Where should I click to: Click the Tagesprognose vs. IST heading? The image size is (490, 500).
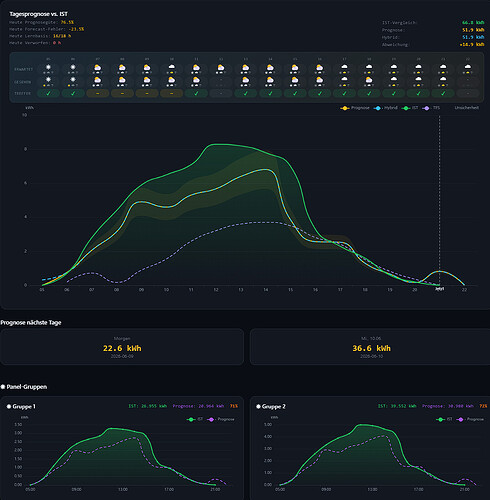(x=38, y=14)
